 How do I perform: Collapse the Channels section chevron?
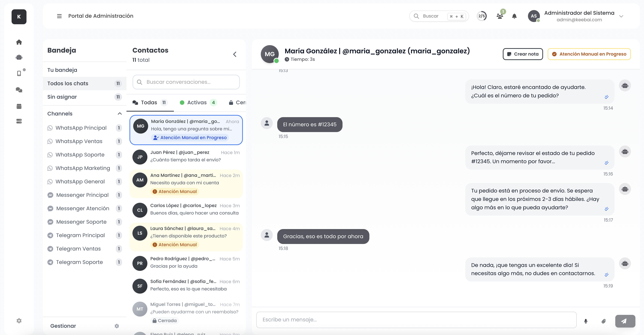click(120, 113)
